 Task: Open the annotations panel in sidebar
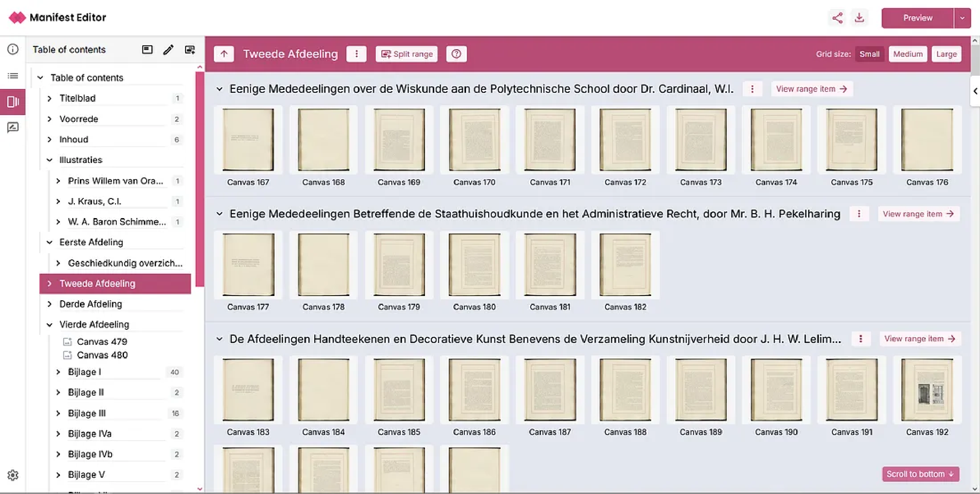(13, 127)
